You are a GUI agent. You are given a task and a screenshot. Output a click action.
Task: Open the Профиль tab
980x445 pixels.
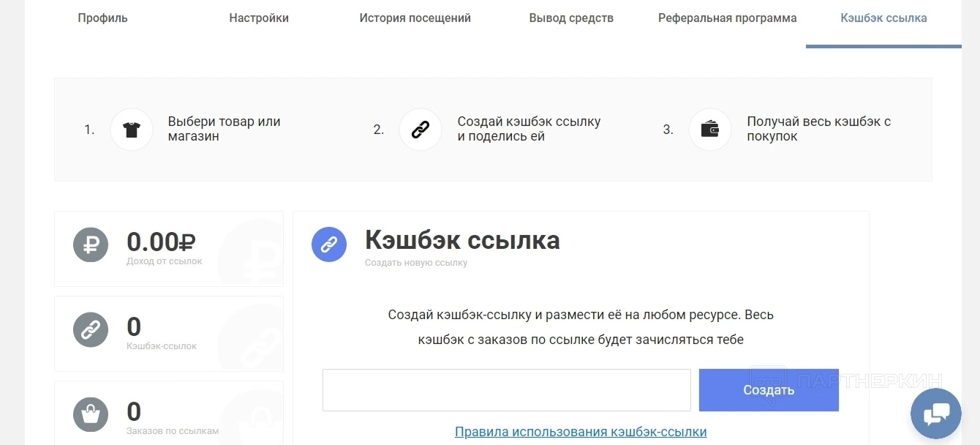point(102,18)
